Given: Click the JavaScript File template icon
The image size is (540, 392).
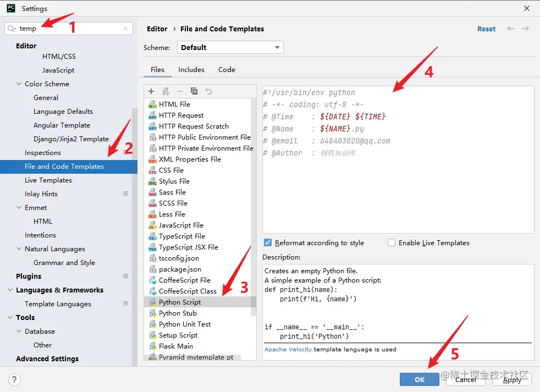Looking at the screenshot, I should 152,225.
